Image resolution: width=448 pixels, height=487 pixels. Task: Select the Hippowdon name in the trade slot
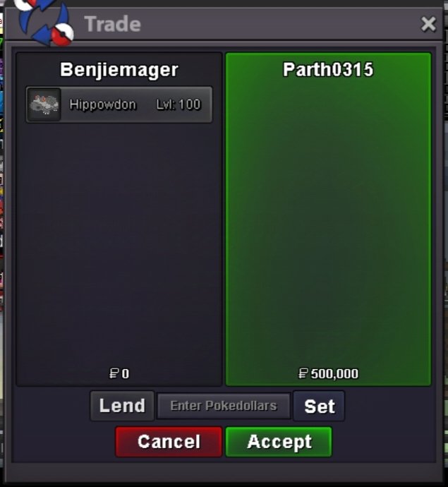[103, 104]
